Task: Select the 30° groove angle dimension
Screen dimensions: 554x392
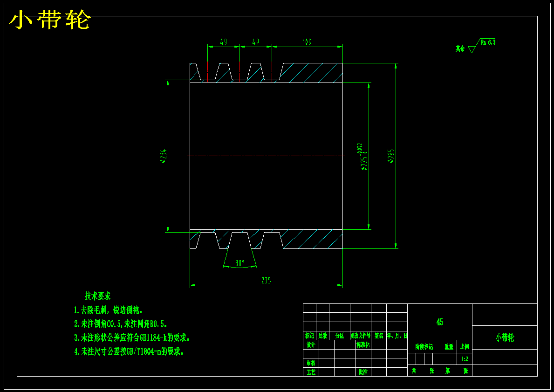Action: (x=240, y=263)
